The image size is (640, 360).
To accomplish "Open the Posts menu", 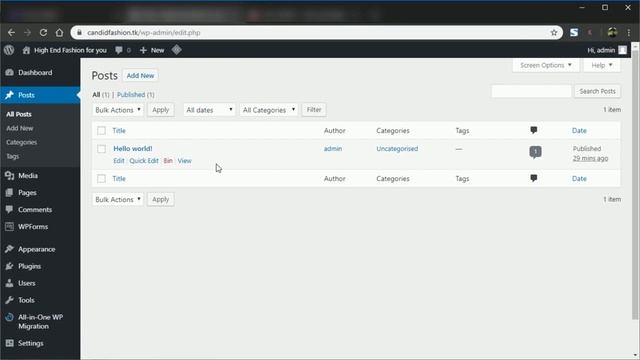I will click(40, 95).
